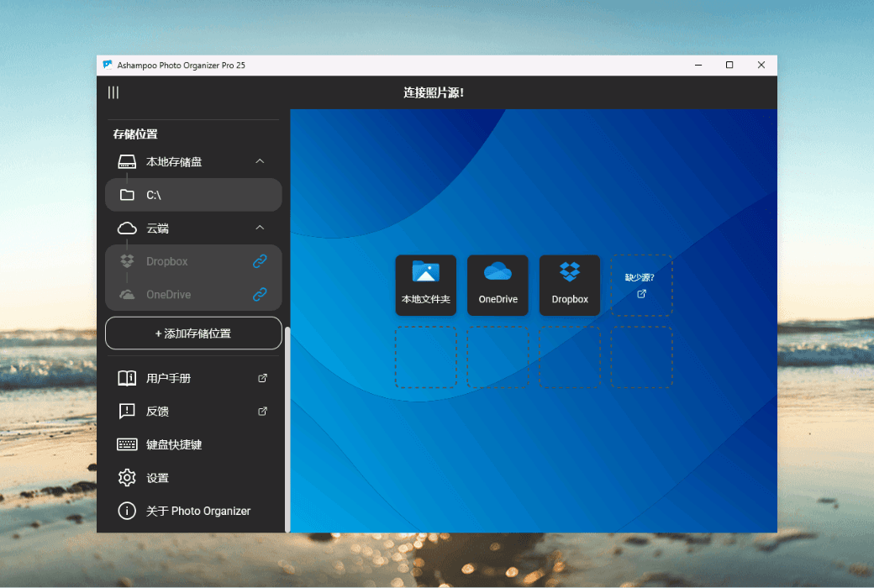Viewport: 874px width, 588px height.
Task: Open 关于 Photo Organizer entry
Action: pos(193,511)
